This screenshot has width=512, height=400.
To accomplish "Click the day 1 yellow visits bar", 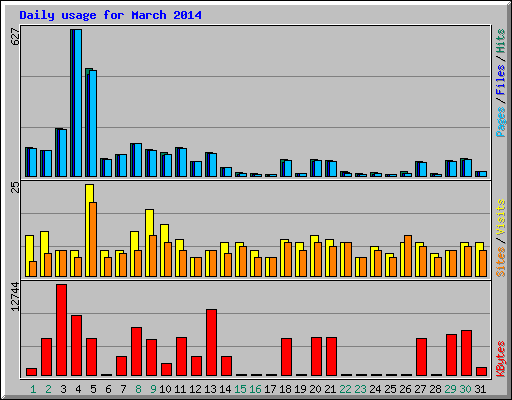I will click(x=29, y=256).
